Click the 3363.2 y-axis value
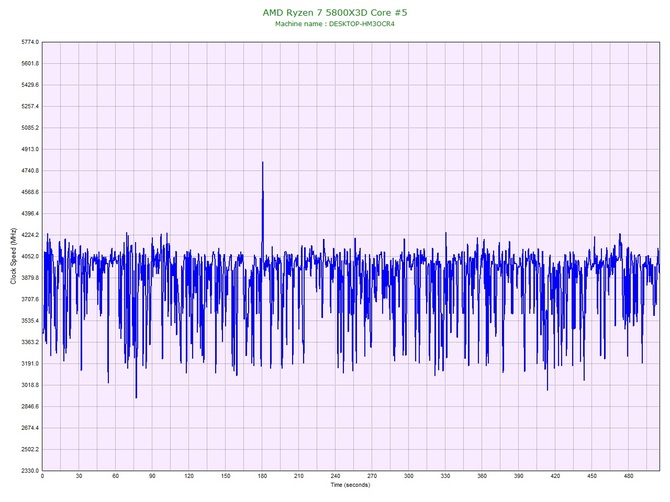Viewport: 670px width, 502px height. [30, 342]
